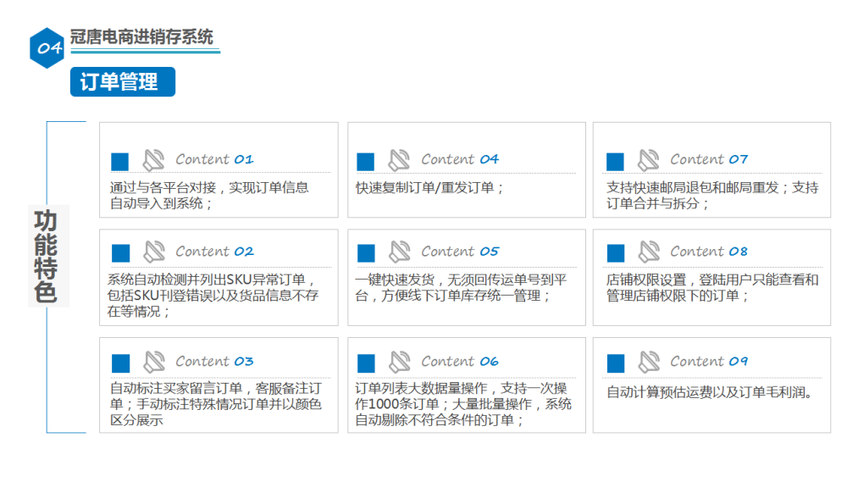Click the 店铺权限设置 description in Content 08
The width and height of the screenshot is (847, 504).
pos(711,288)
